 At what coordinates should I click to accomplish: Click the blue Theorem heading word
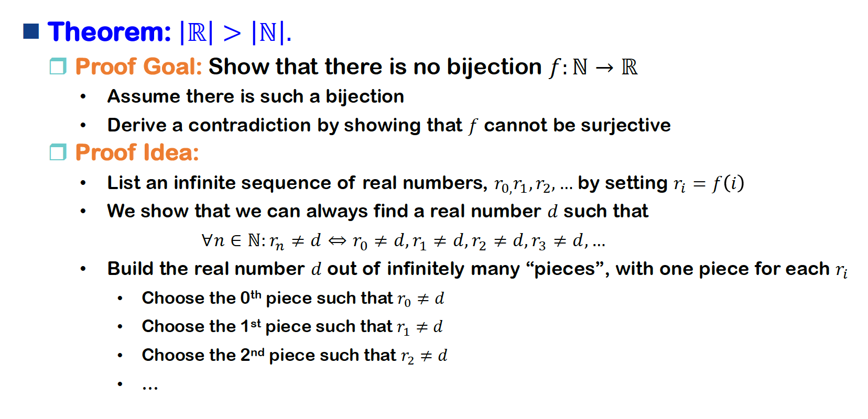click(109, 32)
